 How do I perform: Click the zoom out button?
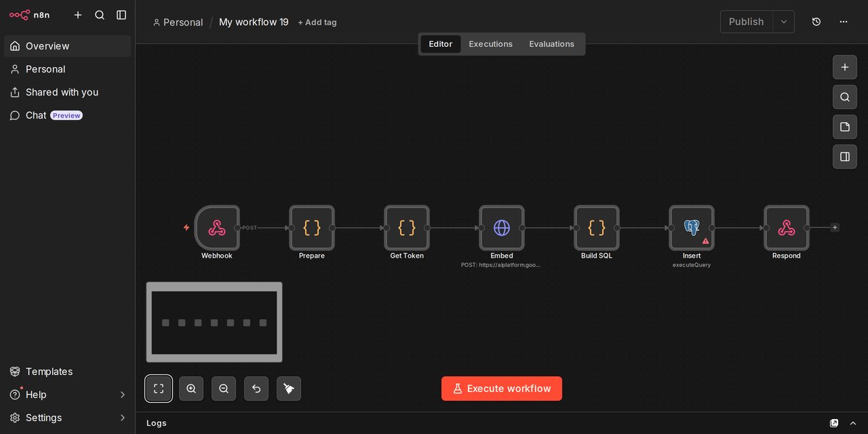click(x=224, y=389)
